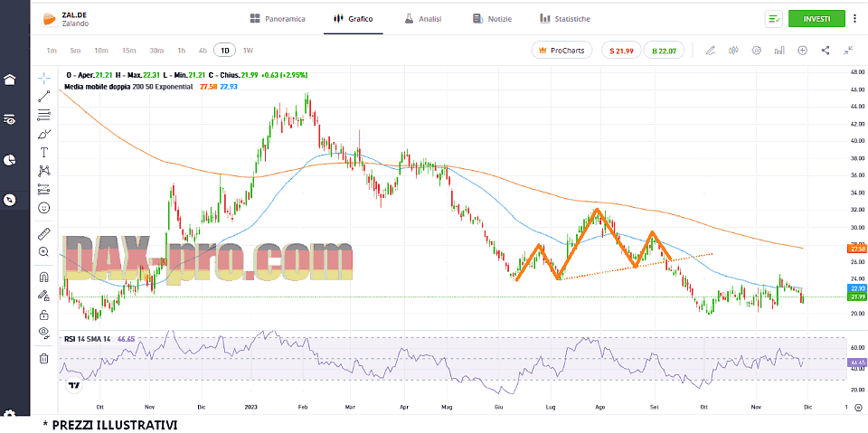
Task: Switch to the Statistiche tab
Action: click(565, 19)
